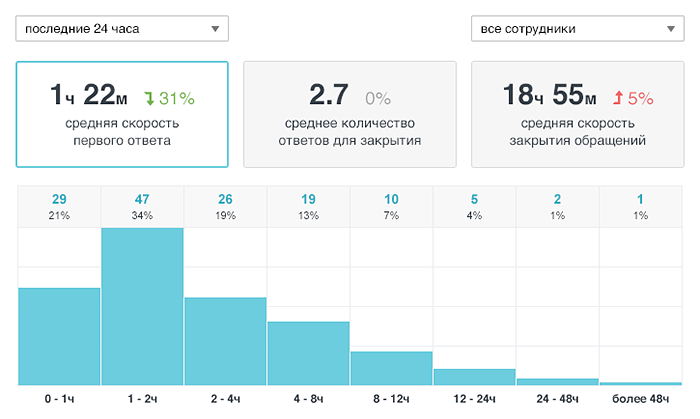Open the 'все сотрудники' employee dropdown
Viewport: 700px width, 419px height.
coord(577,29)
